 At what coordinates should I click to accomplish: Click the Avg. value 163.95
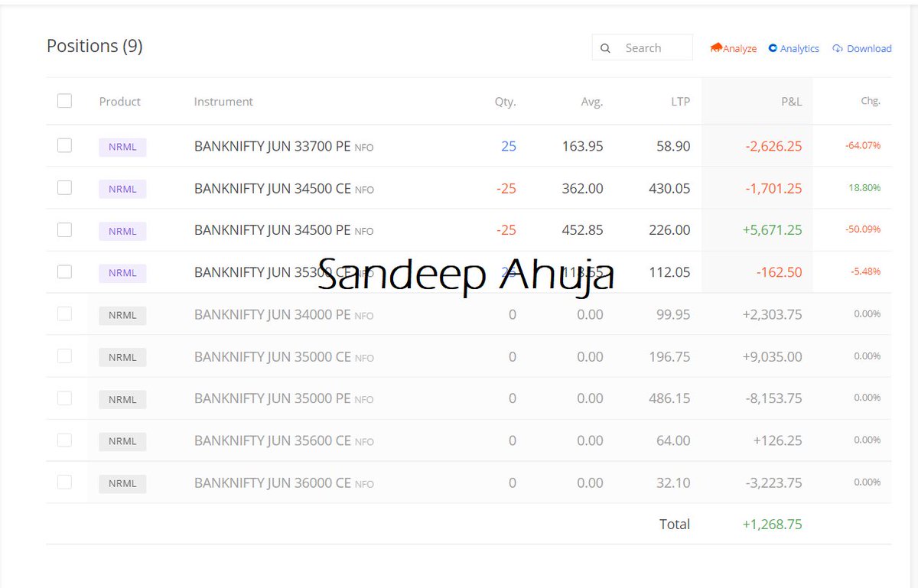point(582,146)
